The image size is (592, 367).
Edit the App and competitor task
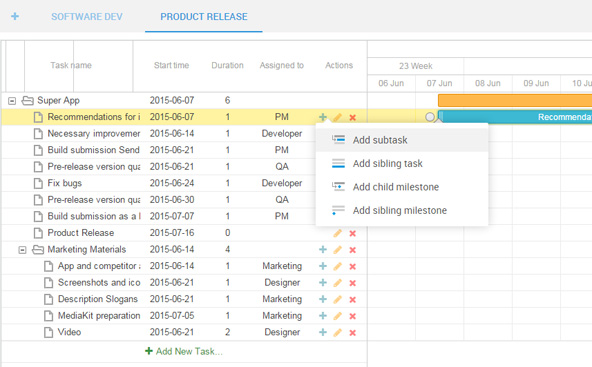[338, 267]
